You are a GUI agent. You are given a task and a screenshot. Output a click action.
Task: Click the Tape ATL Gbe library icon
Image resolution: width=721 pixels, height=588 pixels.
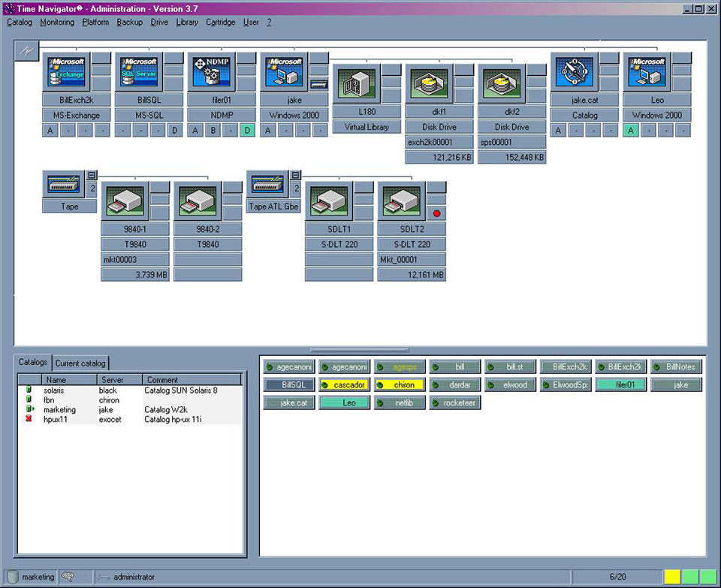click(x=268, y=184)
